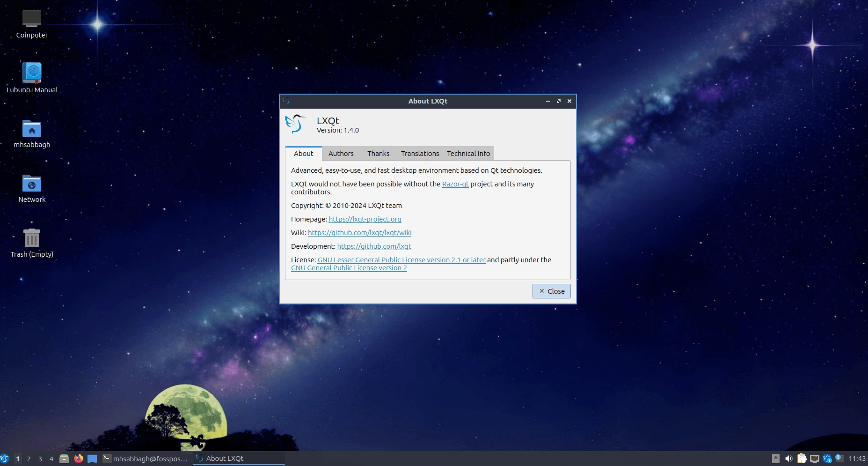Maximize the About LXQt window
The image size is (868, 466).
click(558, 101)
